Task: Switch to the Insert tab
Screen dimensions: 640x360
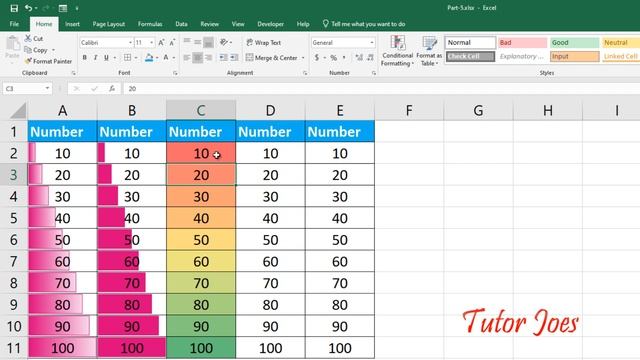Action: [x=72, y=24]
